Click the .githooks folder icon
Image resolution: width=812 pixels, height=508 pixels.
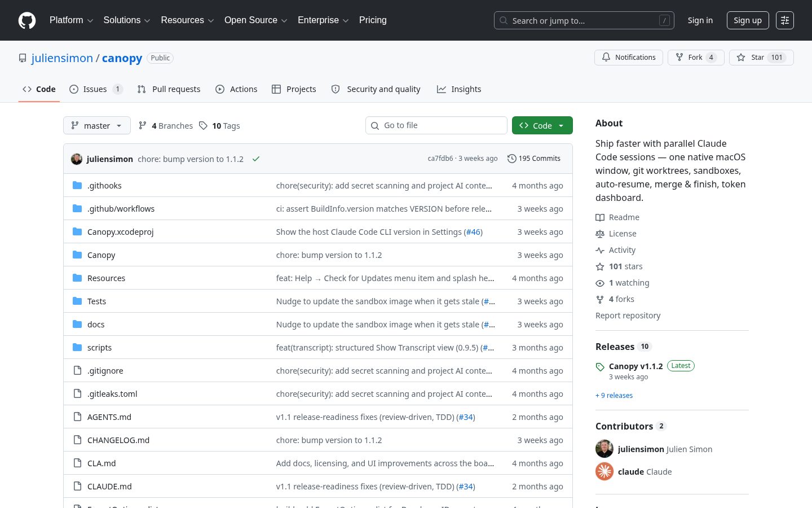pyautogui.click(x=77, y=186)
